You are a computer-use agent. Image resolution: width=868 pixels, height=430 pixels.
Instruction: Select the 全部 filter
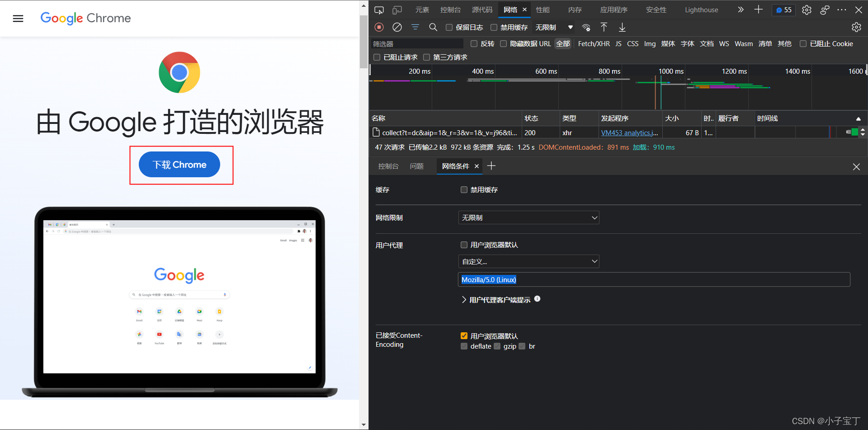(563, 44)
